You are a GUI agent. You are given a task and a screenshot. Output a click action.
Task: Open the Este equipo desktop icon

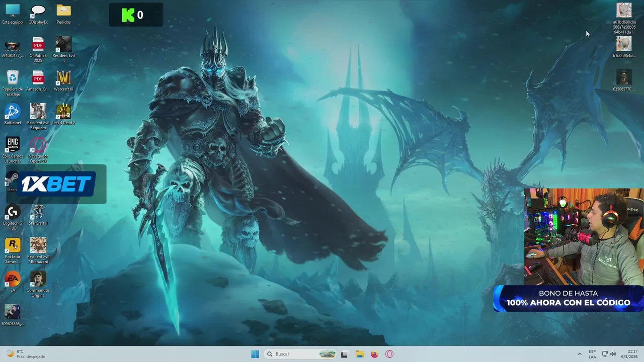[x=13, y=14]
